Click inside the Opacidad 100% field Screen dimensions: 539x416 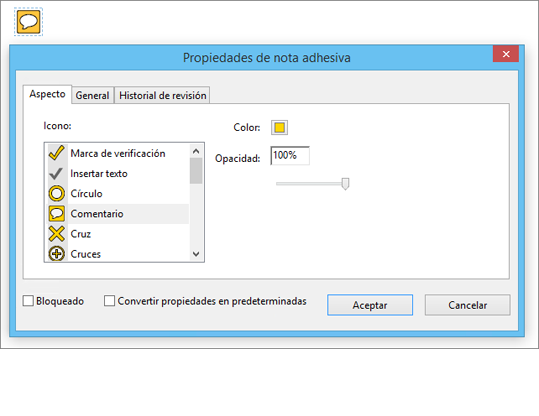pos(290,155)
